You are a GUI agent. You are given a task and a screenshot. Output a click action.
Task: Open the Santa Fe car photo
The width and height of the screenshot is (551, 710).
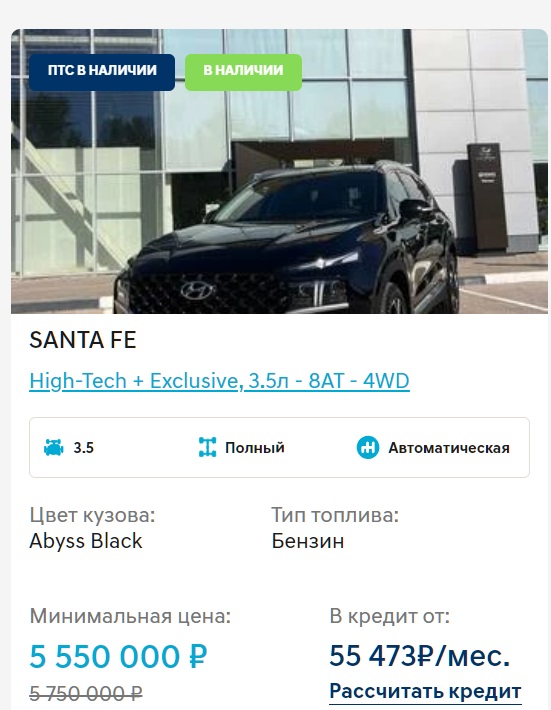[x=279, y=171]
